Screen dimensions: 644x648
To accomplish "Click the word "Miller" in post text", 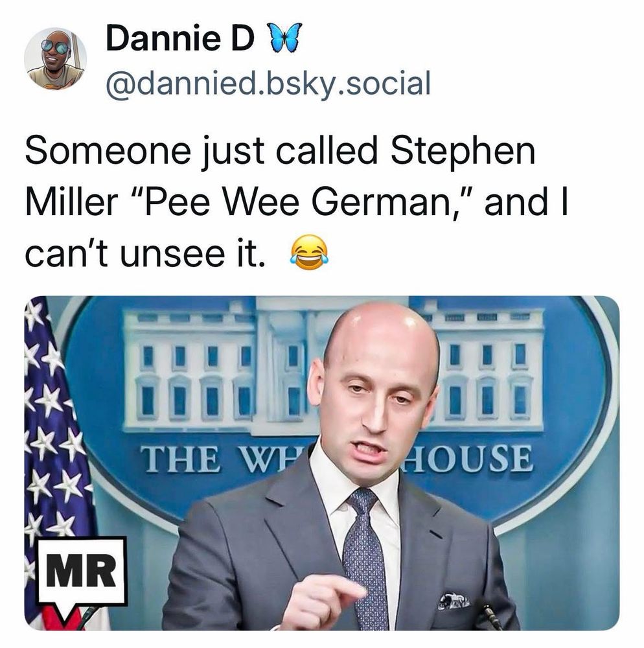I will pyautogui.click(x=71, y=202).
